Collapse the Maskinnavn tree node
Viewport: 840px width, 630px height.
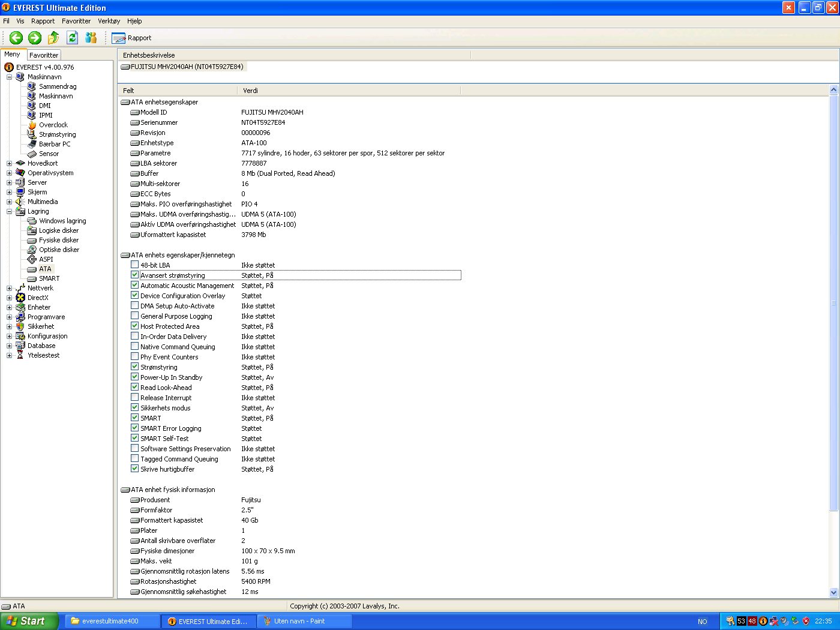point(9,77)
